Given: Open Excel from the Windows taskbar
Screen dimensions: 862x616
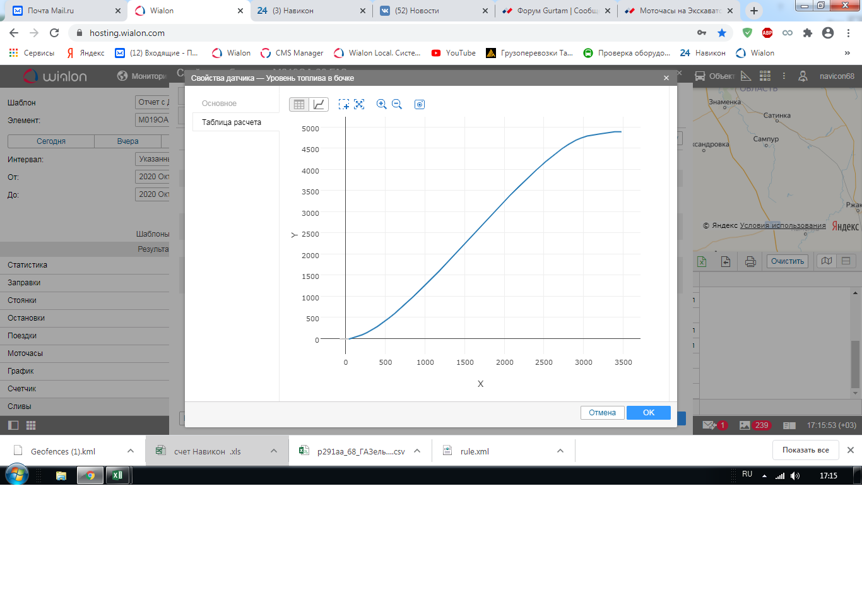Looking at the screenshot, I should click(117, 475).
